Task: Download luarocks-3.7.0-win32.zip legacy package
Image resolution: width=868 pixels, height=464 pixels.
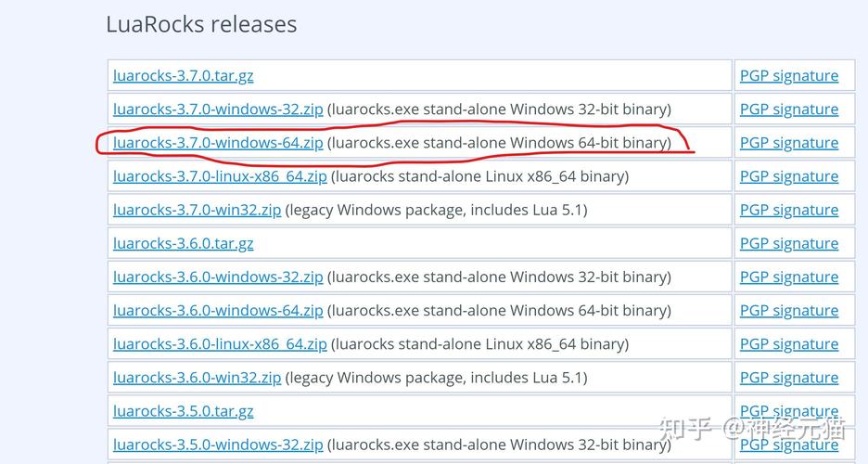Action: click(x=198, y=210)
